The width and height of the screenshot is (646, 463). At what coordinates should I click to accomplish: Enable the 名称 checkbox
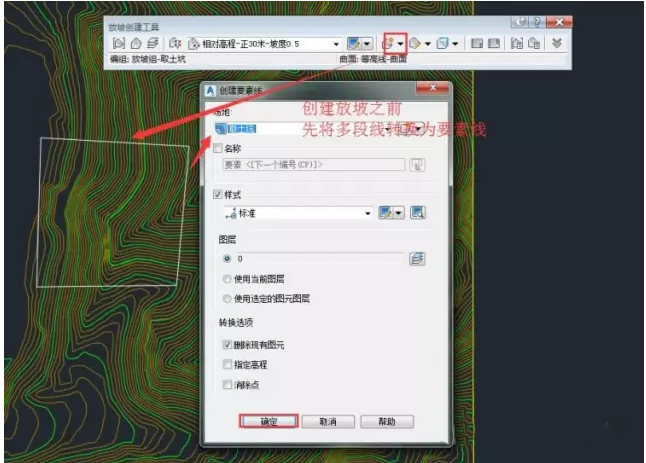(x=220, y=148)
